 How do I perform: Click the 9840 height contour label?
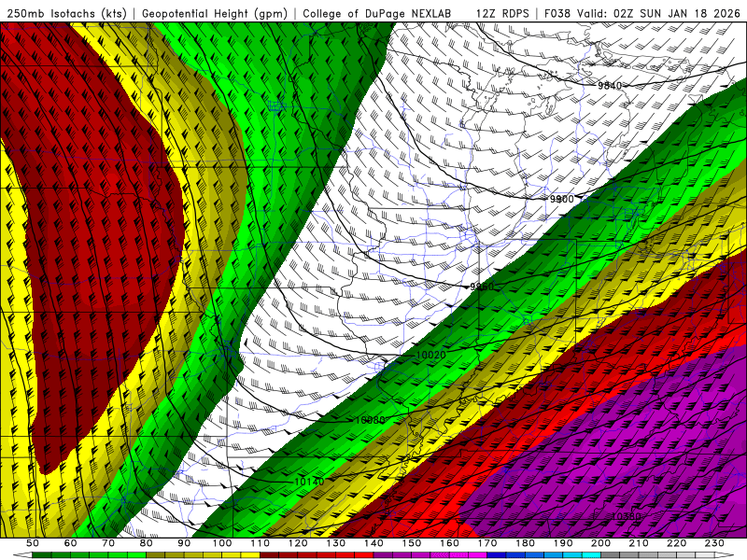pyautogui.click(x=610, y=86)
